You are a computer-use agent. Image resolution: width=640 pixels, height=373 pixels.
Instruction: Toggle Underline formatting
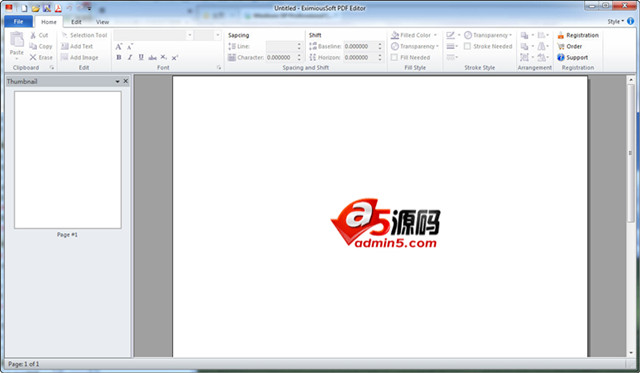pos(141,58)
